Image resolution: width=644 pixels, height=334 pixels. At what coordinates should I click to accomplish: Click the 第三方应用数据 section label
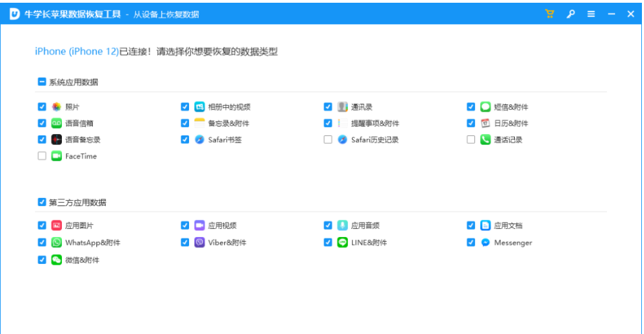click(78, 203)
